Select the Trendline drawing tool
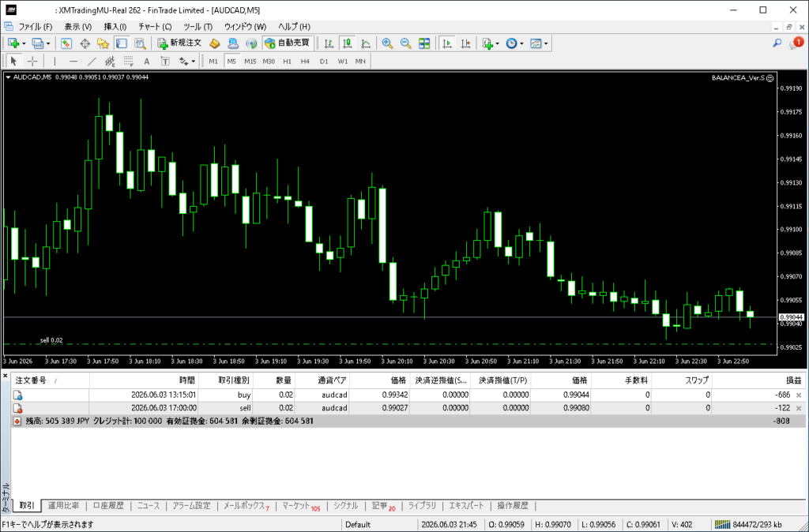The height and width of the screenshot is (532, 809). (x=92, y=62)
